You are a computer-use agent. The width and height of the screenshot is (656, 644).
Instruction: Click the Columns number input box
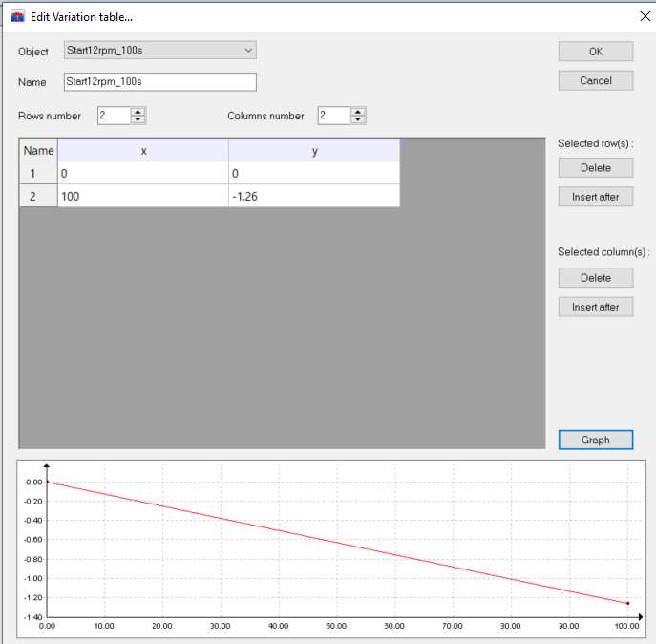pyautogui.click(x=332, y=116)
